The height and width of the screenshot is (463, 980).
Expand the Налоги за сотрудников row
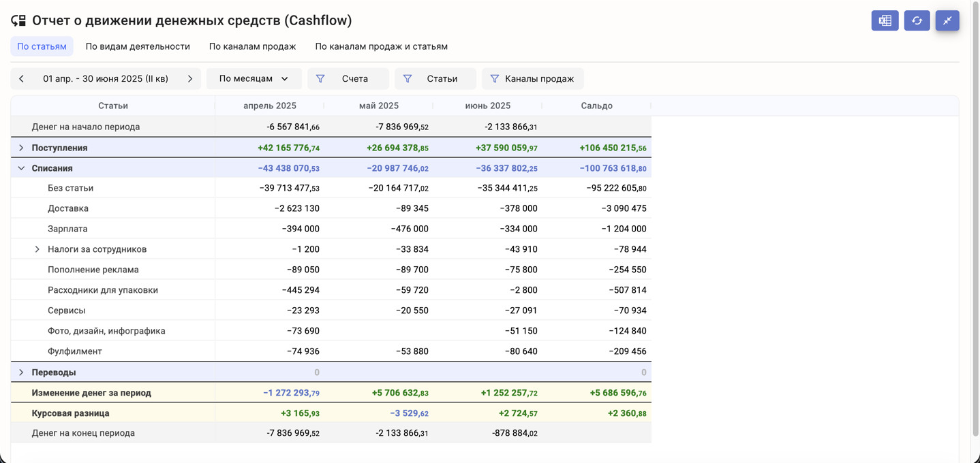point(37,249)
